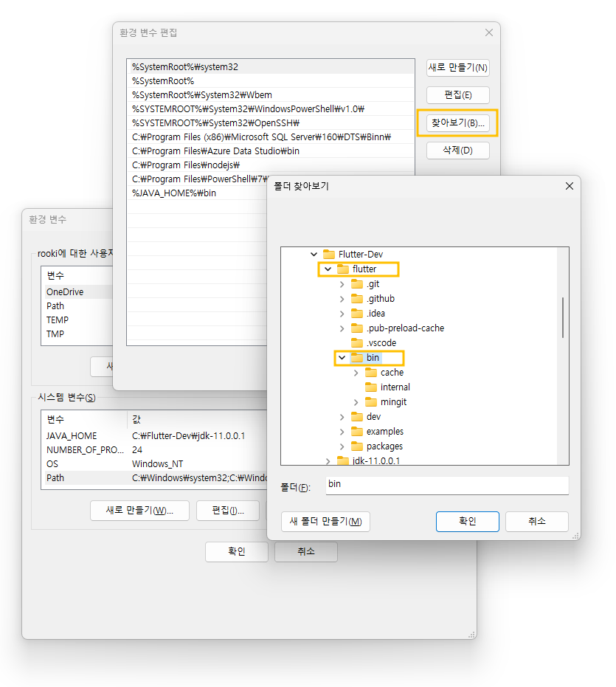Select the jdk-11.0.0.1 folder icon

(x=342, y=460)
